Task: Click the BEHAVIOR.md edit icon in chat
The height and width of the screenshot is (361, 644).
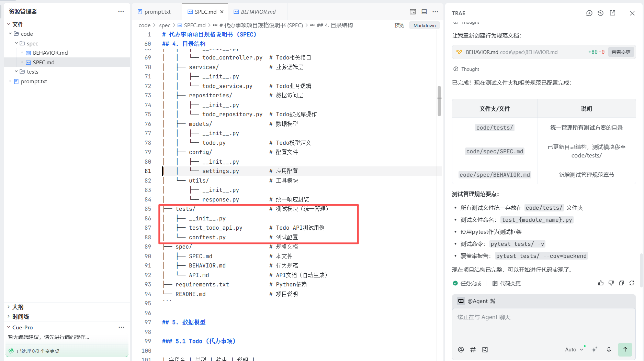Action: 459,52
